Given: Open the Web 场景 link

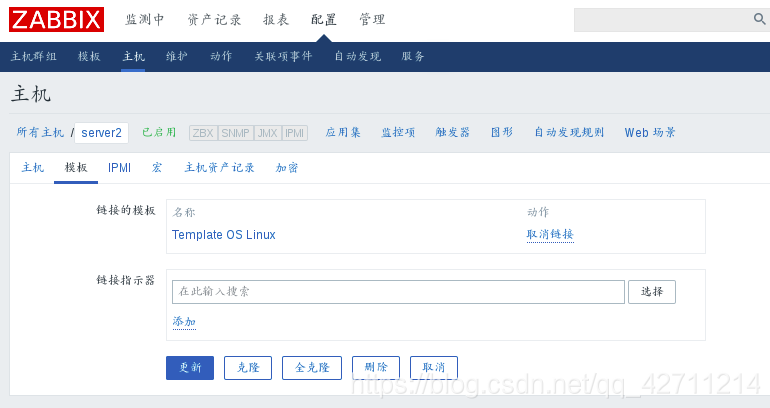Looking at the screenshot, I should coord(650,133).
